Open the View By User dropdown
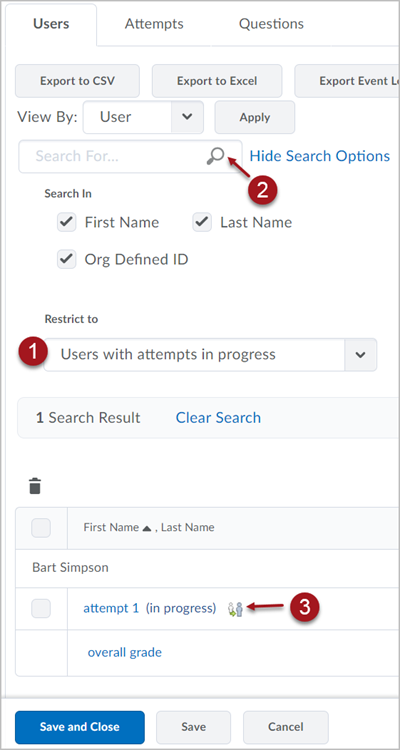Screen dimensions: 400x750 [143, 117]
